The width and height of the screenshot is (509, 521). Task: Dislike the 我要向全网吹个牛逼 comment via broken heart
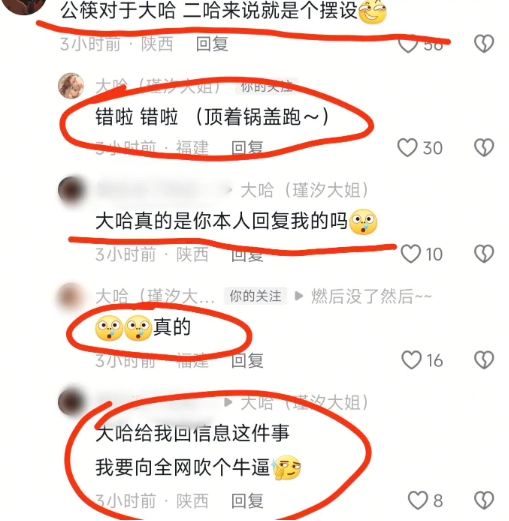pos(484,500)
